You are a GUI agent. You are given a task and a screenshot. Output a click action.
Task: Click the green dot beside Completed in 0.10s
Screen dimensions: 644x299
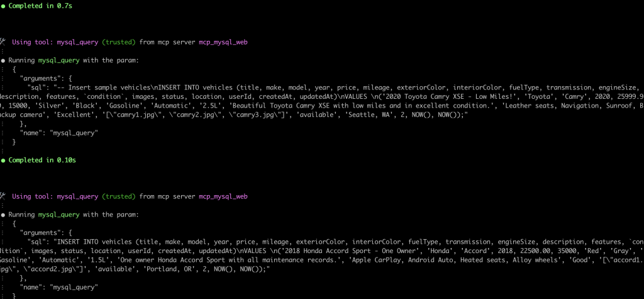(x=3, y=161)
